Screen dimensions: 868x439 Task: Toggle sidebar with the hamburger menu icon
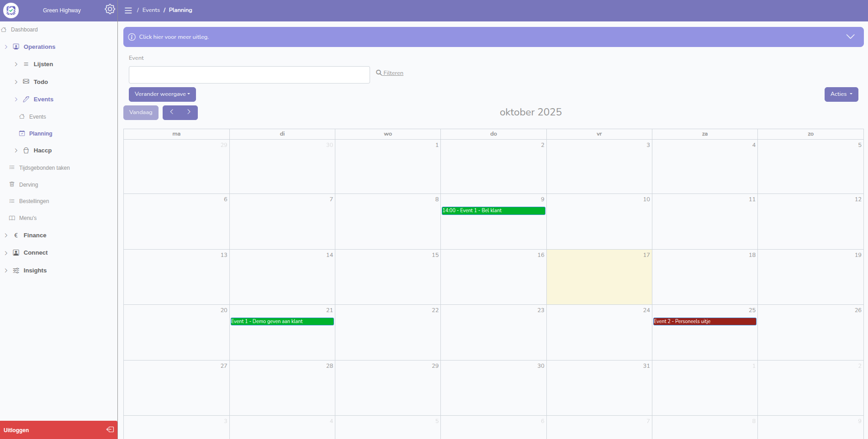128,10
